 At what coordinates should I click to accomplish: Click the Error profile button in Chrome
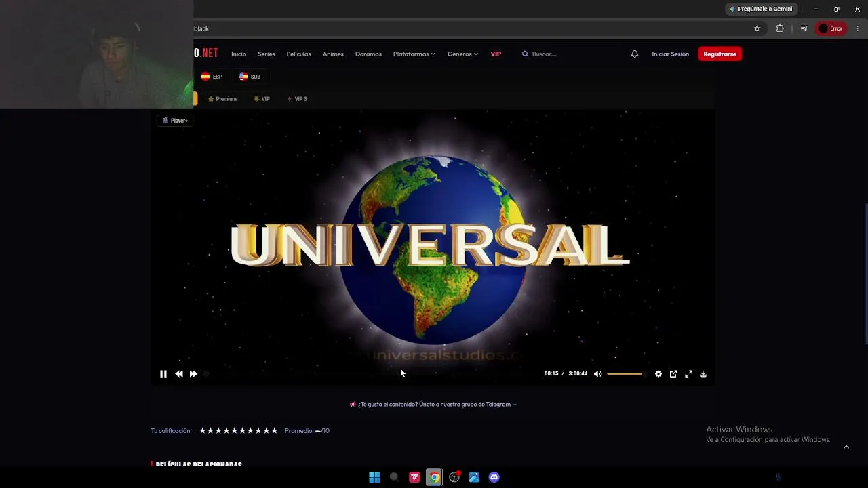[x=831, y=28]
